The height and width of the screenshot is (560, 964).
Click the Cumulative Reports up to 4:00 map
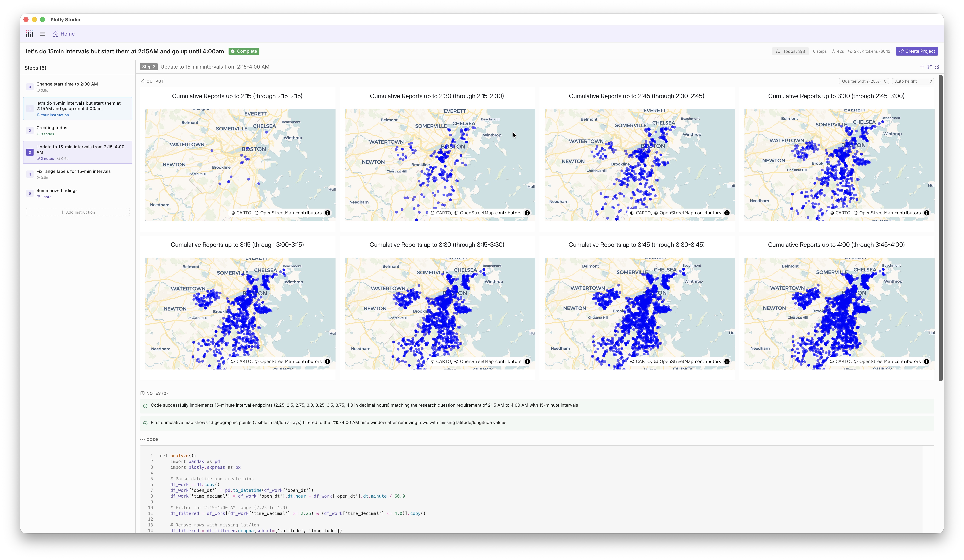click(839, 313)
